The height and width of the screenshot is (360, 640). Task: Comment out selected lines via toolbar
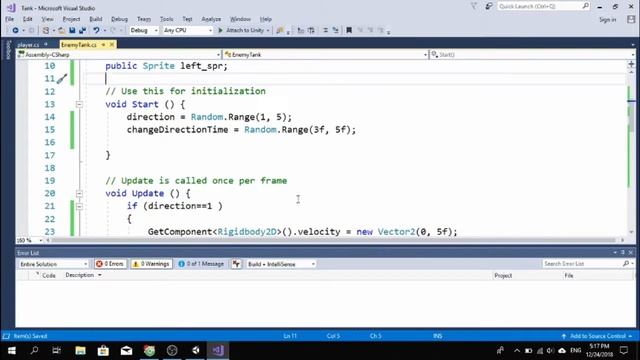(x=325, y=30)
